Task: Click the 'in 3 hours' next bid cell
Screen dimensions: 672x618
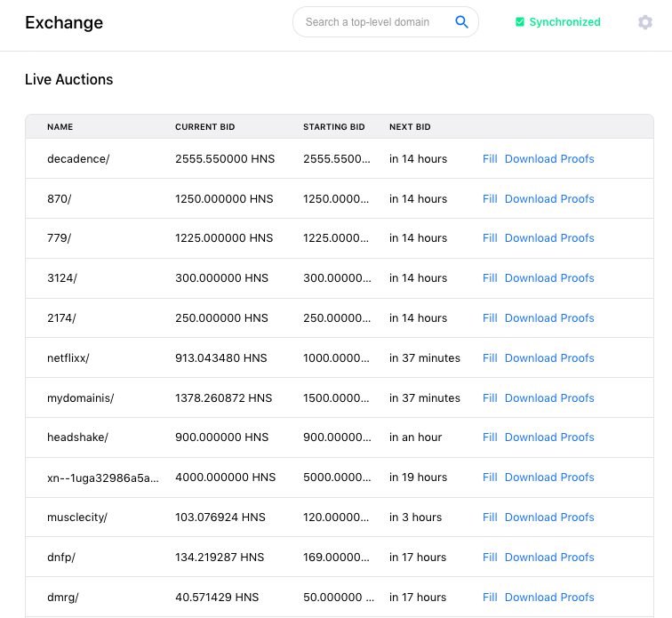Action: (x=415, y=517)
